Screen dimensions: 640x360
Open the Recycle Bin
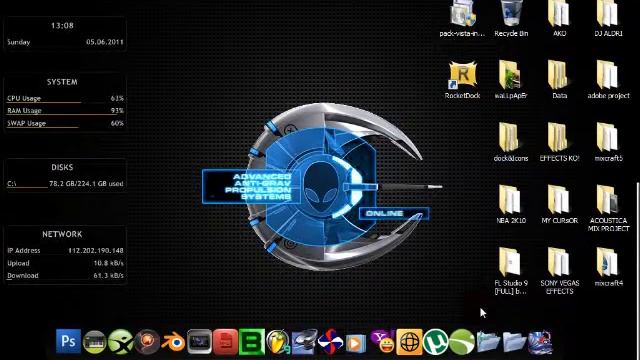coord(511,19)
